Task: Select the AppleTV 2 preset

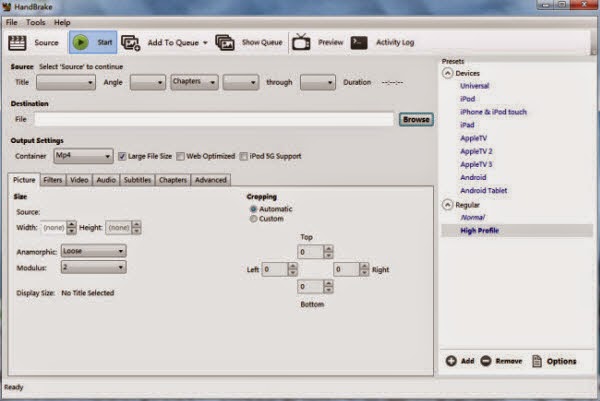Action: pyautogui.click(x=476, y=151)
